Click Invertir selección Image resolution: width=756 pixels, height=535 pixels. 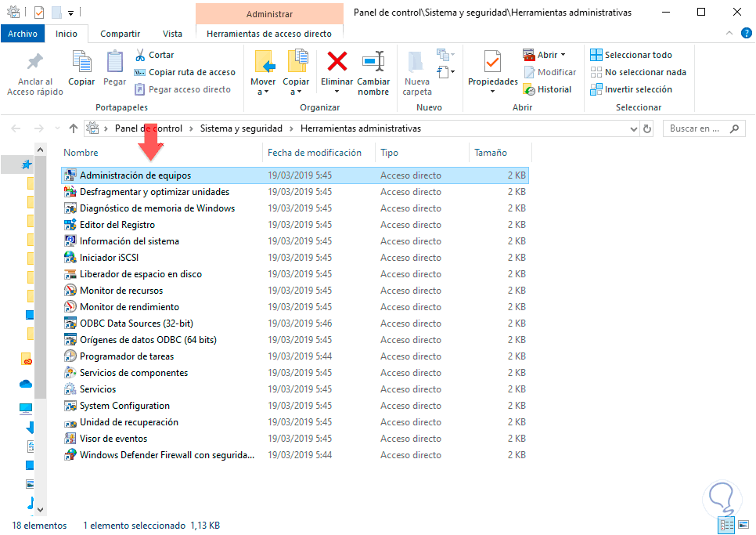pyautogui.click(x=631, y=90)
